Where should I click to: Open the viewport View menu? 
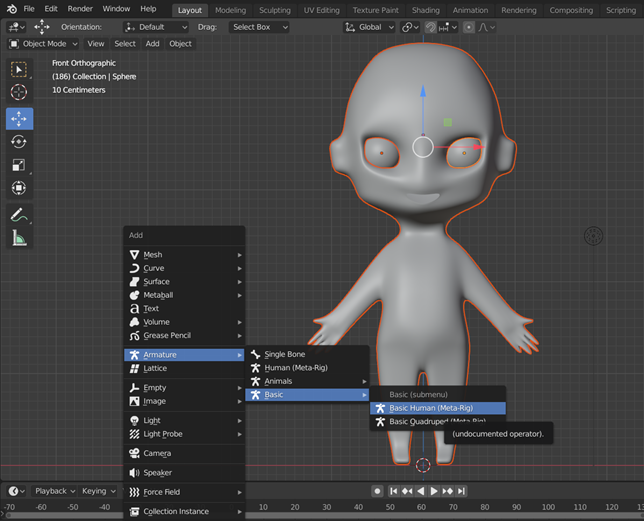click(96, 44)
